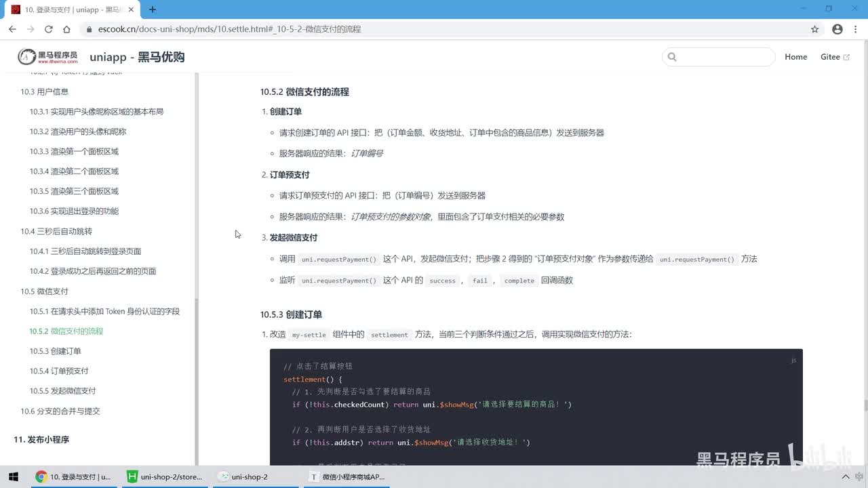Go to 10.3.3 渲染第一个面板区域
The height and width of the screenshot is (488, 868).
(x=74, y=151)
